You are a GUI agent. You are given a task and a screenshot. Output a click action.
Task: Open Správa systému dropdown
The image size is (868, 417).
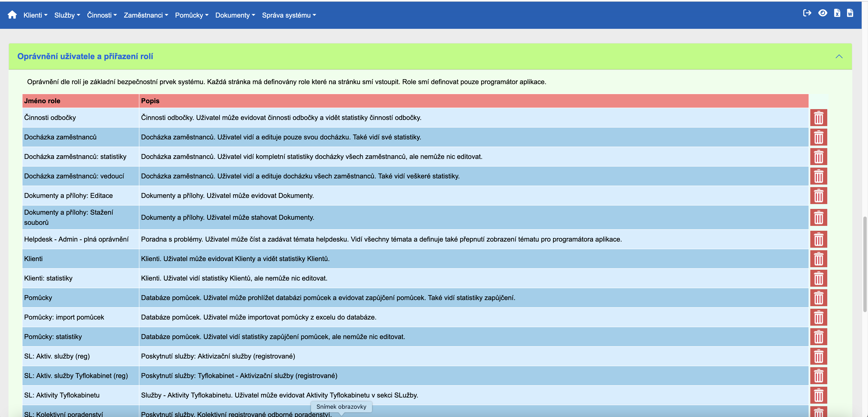(x=289, y=15)
